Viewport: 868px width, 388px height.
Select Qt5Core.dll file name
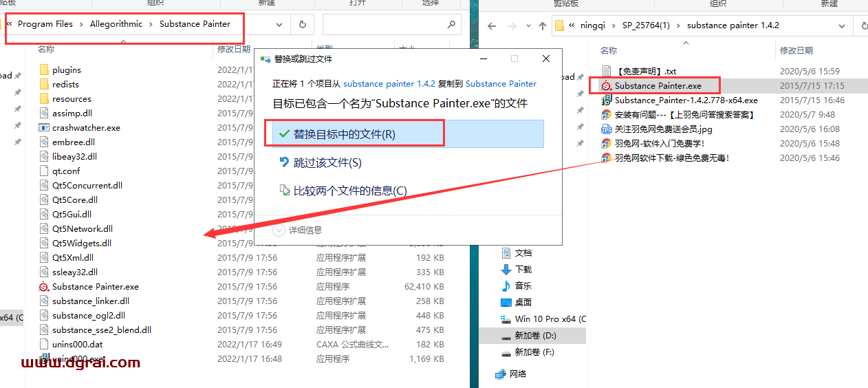(x=75, y=200)
